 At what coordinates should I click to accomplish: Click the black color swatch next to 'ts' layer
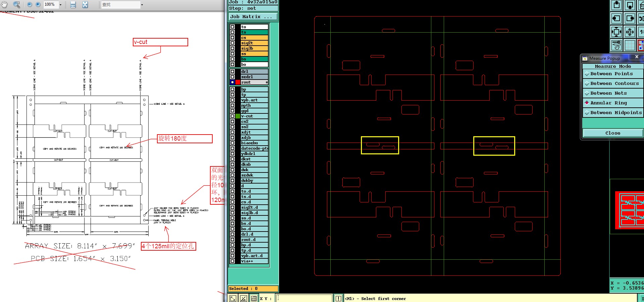coord(238,32)
